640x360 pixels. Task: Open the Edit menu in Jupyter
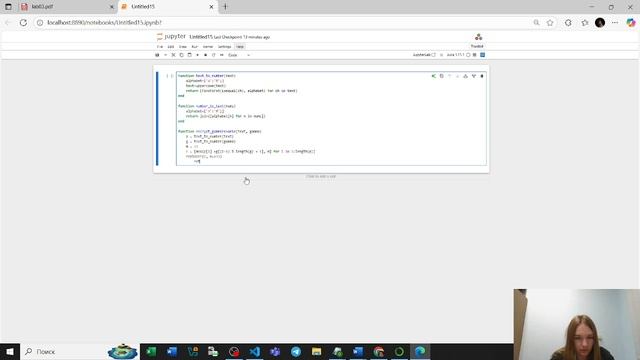pos(171,47)
